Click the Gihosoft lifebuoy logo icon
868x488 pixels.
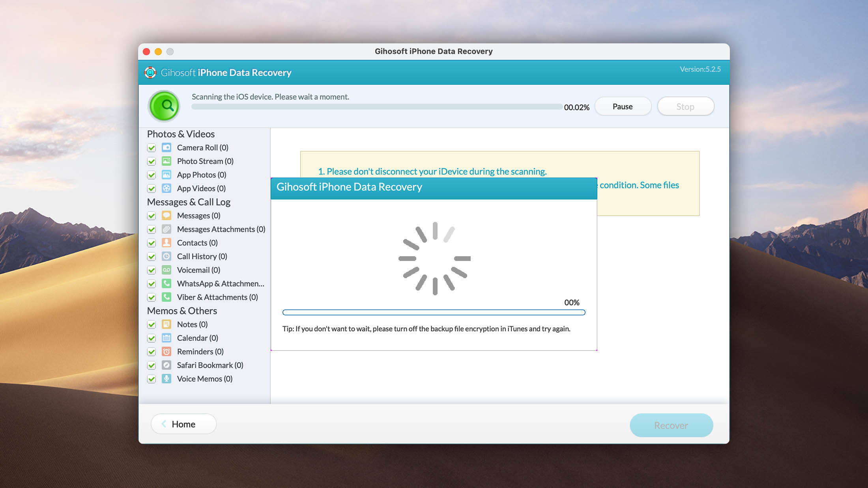click(x=150, y=73)
